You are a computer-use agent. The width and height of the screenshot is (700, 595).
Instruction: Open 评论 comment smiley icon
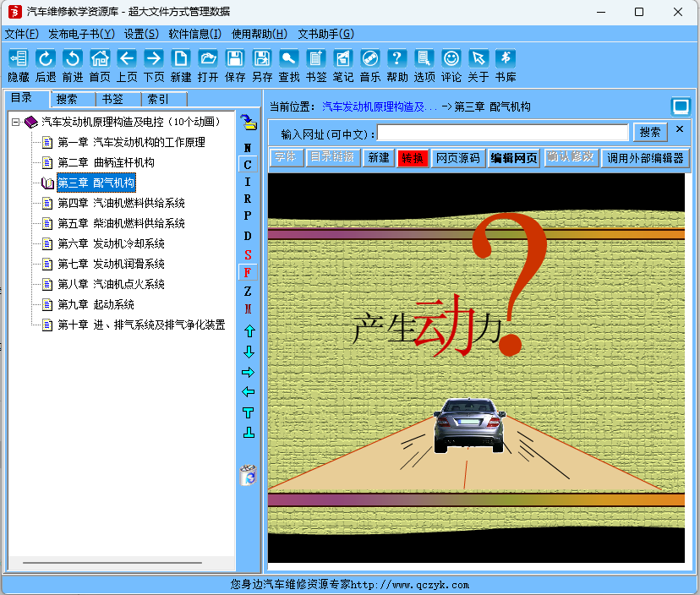point(451,58)
